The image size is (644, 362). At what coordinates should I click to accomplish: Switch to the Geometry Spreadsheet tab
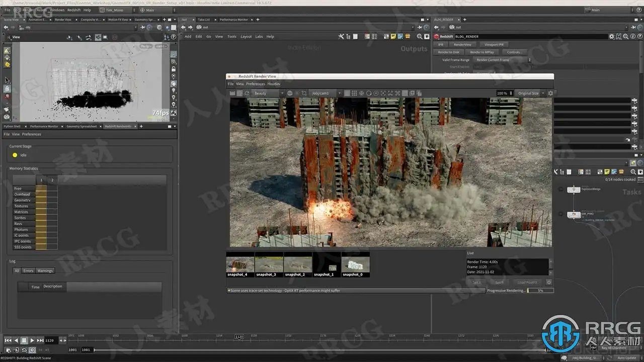pyautogui.click(x=81, y=126)
